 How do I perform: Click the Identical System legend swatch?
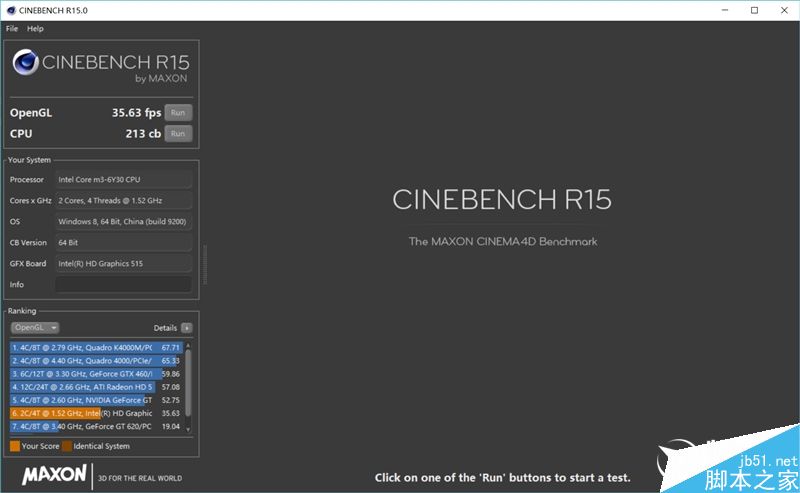[67, 446]
